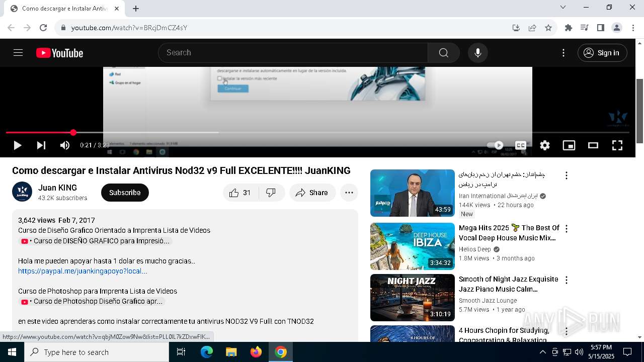Toggle closed captions in player
This screenshot has width=644, height=362.
(521, 145)
